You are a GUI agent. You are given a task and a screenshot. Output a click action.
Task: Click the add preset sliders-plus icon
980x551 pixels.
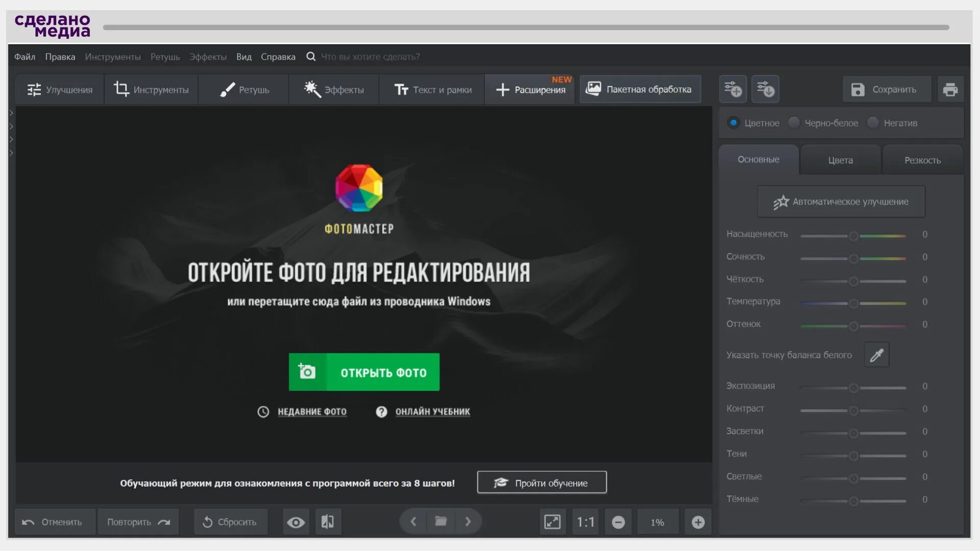[733, 89]
